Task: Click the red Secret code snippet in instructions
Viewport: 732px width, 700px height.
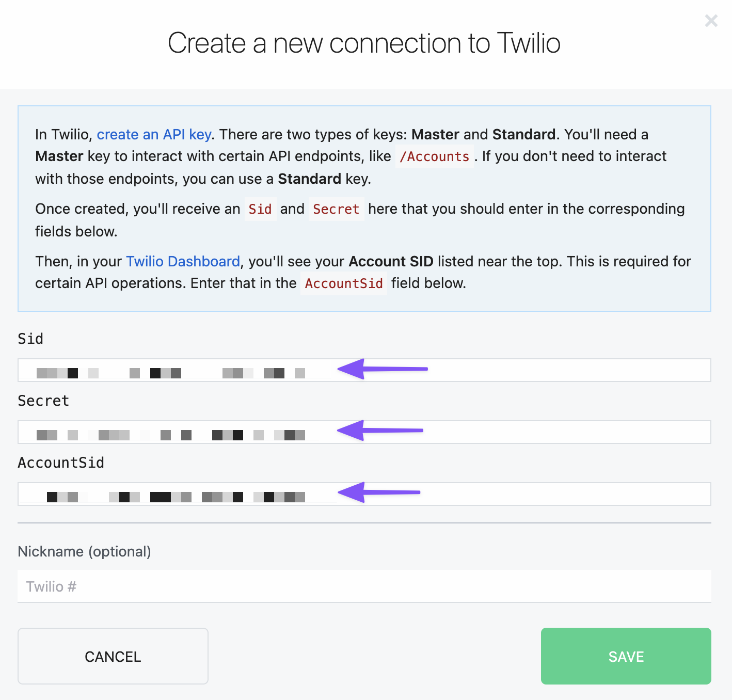Action: tap(336, 209)
